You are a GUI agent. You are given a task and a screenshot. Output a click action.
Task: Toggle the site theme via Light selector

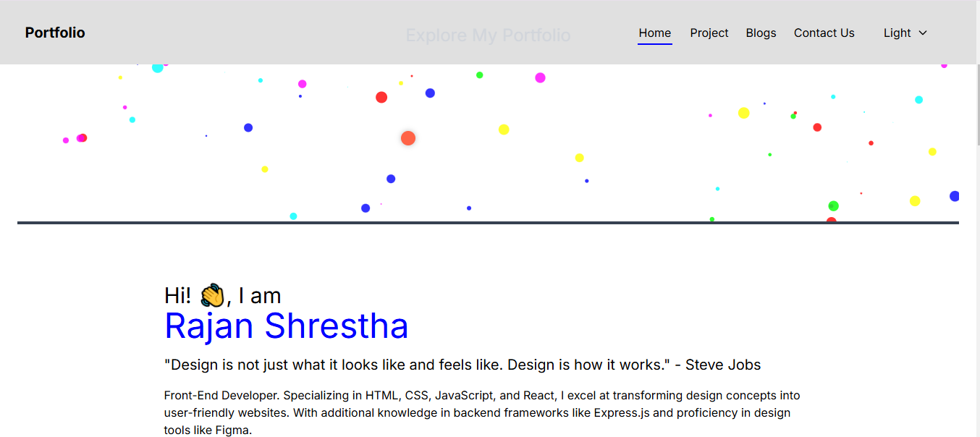point(897,33)
